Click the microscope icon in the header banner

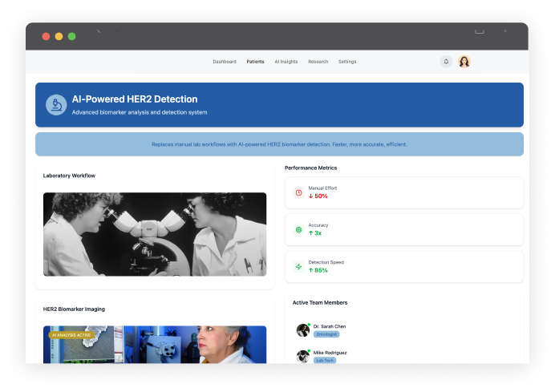pos(56,105)
